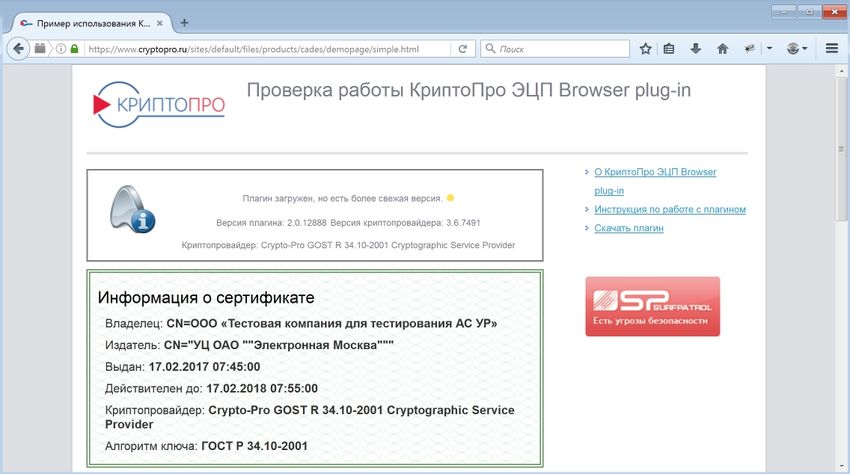Click the SurfPatrol security threats banner
850x474 pixels.
pos(653,306)
